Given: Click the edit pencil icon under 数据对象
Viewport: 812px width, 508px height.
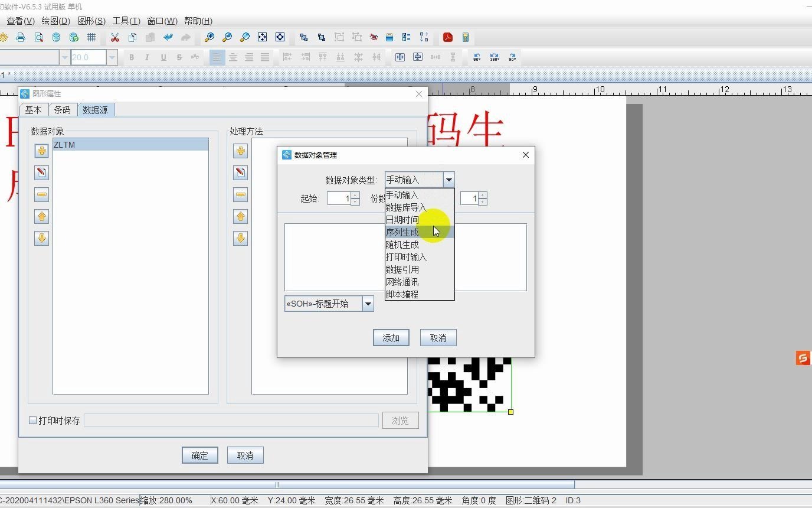Looking at the screenshot, I should (x=41, y=172).
